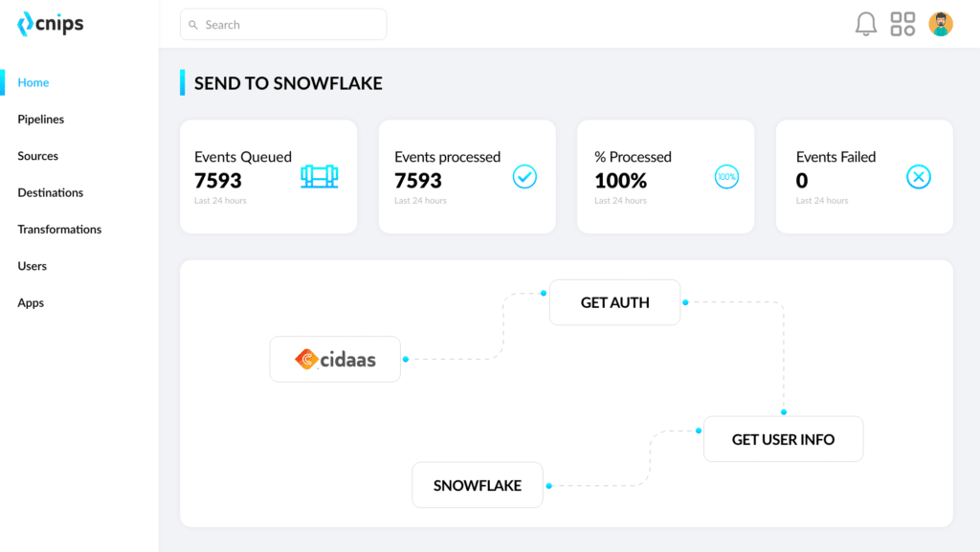Focus the Search input field
Viewport: 980px width, 552px height.
pyautogui.click(x=292, y=25)
